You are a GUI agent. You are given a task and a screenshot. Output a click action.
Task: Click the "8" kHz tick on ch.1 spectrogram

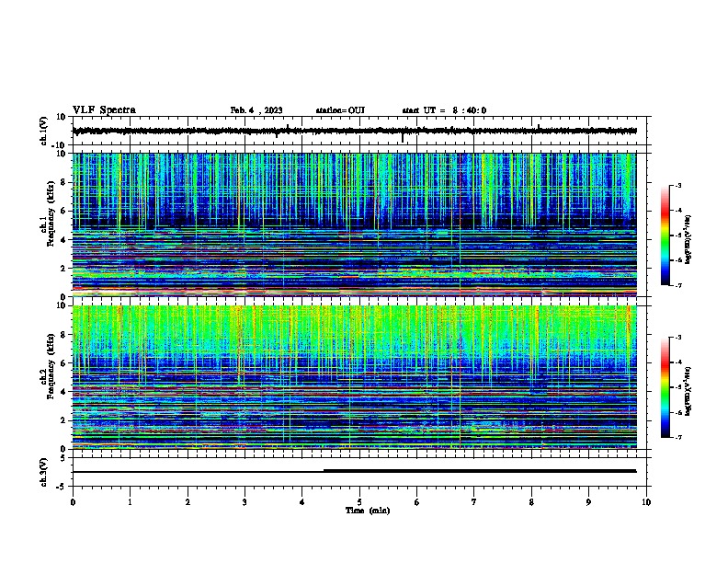(x=64, y=182)
